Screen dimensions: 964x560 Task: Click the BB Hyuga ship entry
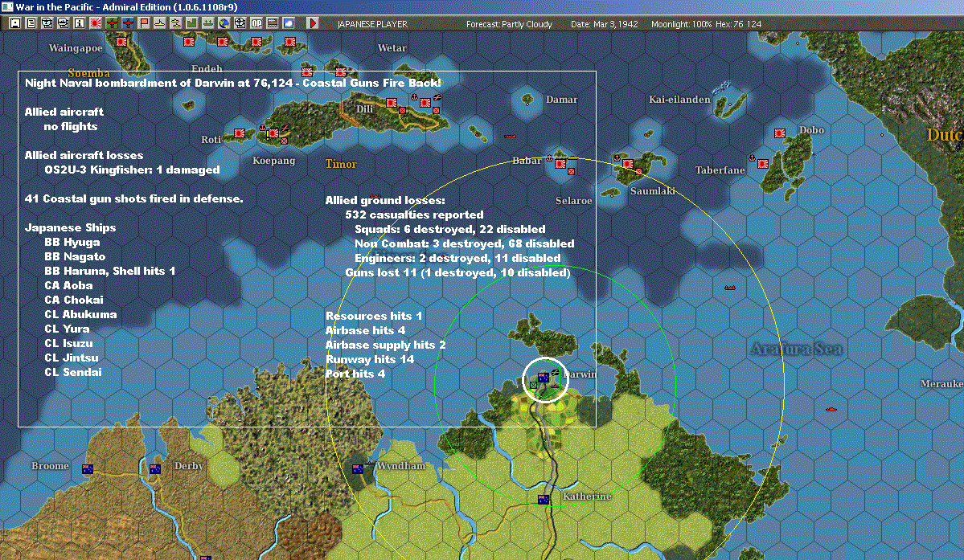[x=72, y=242]
